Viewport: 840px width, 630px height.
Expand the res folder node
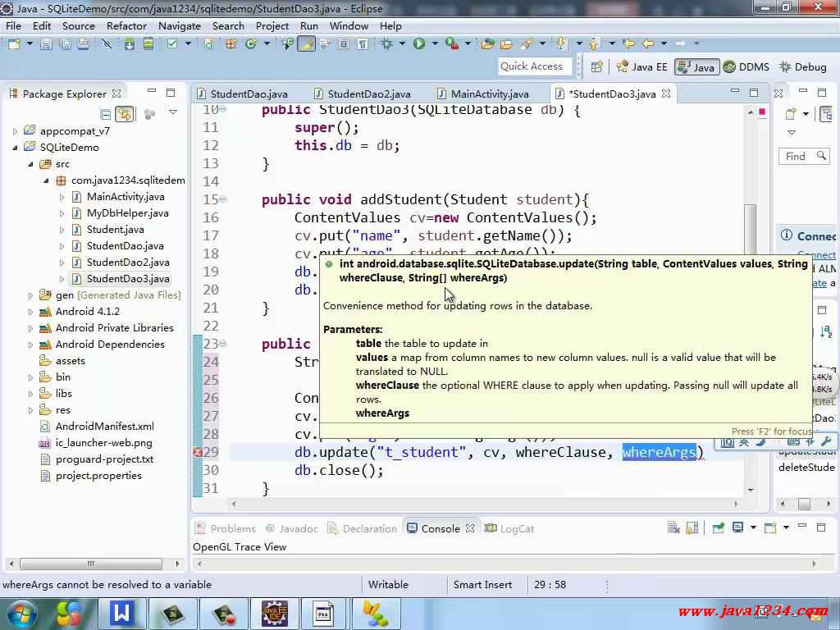(x=30, y=410)
